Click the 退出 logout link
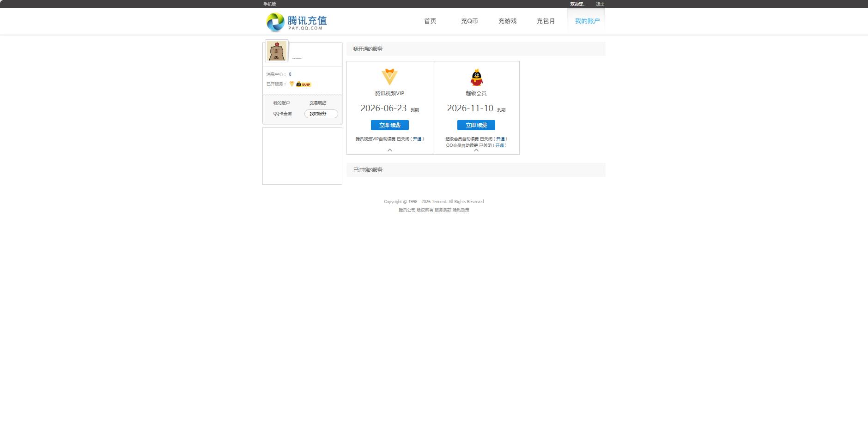Screen dimensions: 868x440 600,4
